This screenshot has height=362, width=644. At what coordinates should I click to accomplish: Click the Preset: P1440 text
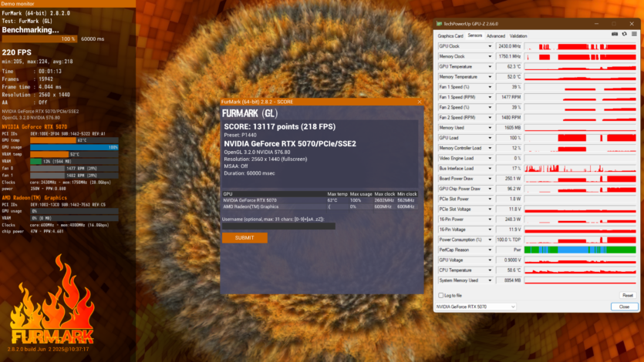click(241, 136)
